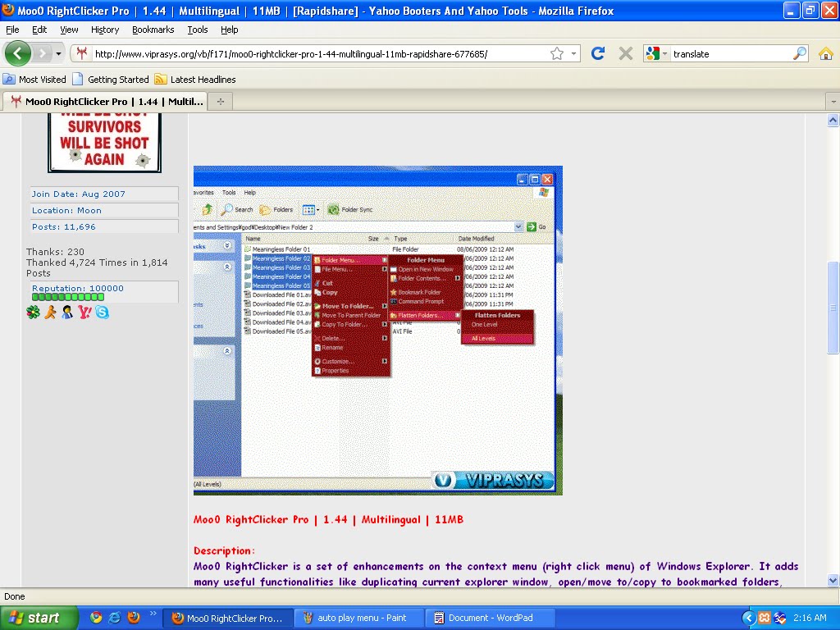Click the Posts: 11,696 text

(x=64, y=226)
